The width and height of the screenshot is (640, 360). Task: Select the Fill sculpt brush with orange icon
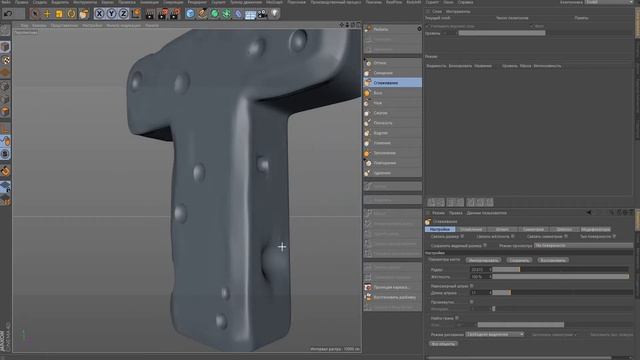392,153
